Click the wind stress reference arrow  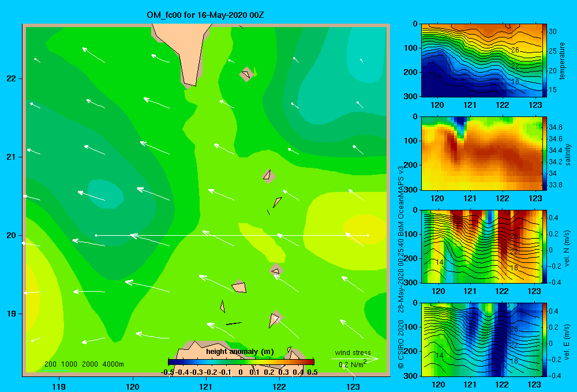click(x=354, y=359)
